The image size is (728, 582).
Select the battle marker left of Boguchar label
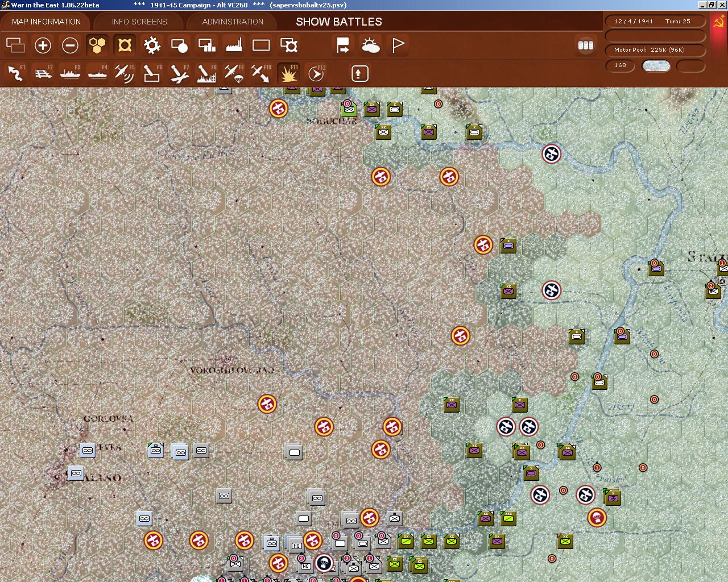(x=279, y=109)
